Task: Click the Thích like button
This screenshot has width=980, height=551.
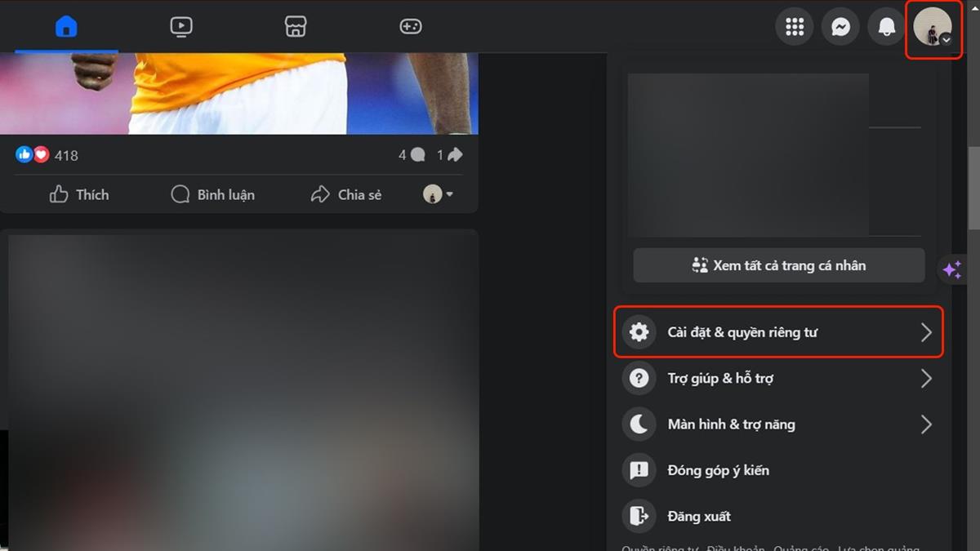Action: (x=79, y=194)
